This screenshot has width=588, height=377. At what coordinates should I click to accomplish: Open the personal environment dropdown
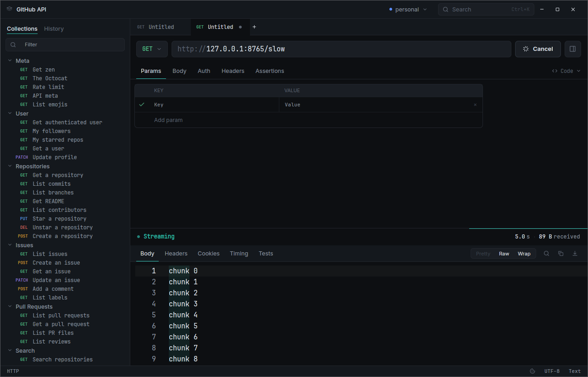(x=408, y=9)
